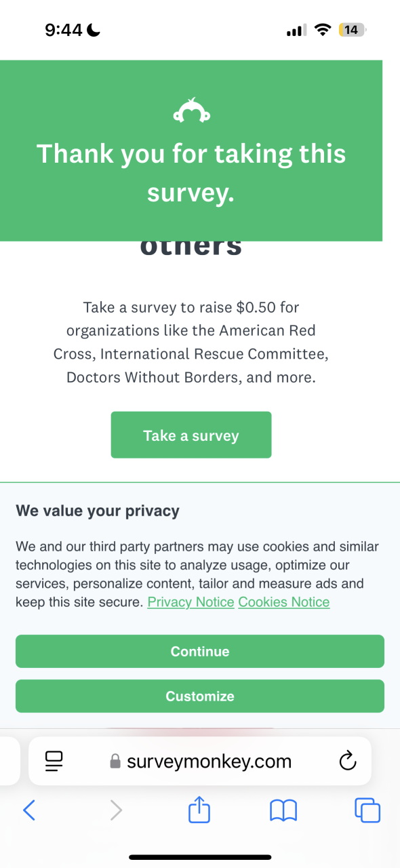Accept cookies with the Continue button
Screen dimensions: 400x868
point(200,652)
